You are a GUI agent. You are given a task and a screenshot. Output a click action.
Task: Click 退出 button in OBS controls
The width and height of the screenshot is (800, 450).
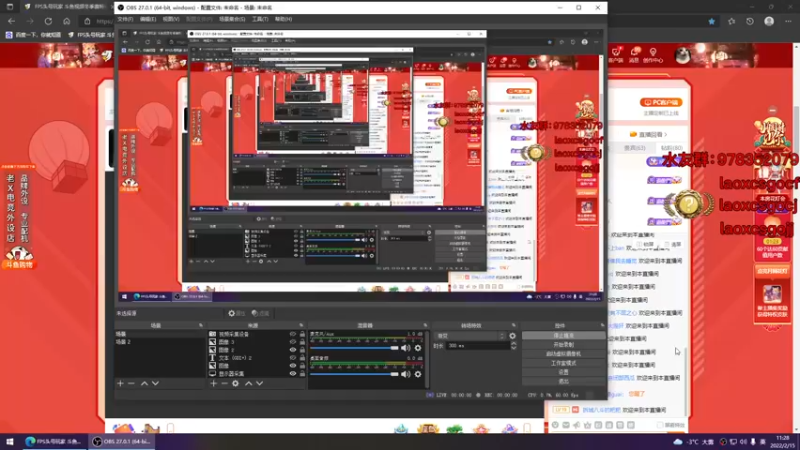[x=563, y=381]
